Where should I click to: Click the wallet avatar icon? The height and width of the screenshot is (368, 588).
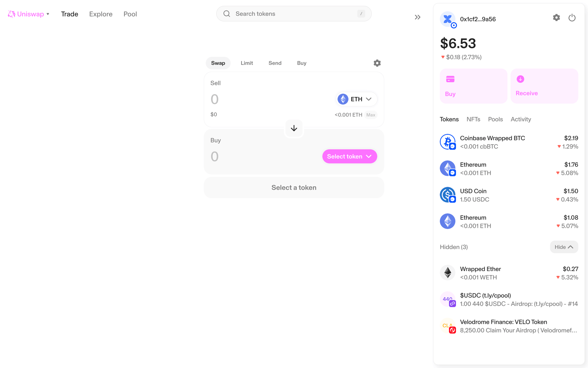coord(448,19)
